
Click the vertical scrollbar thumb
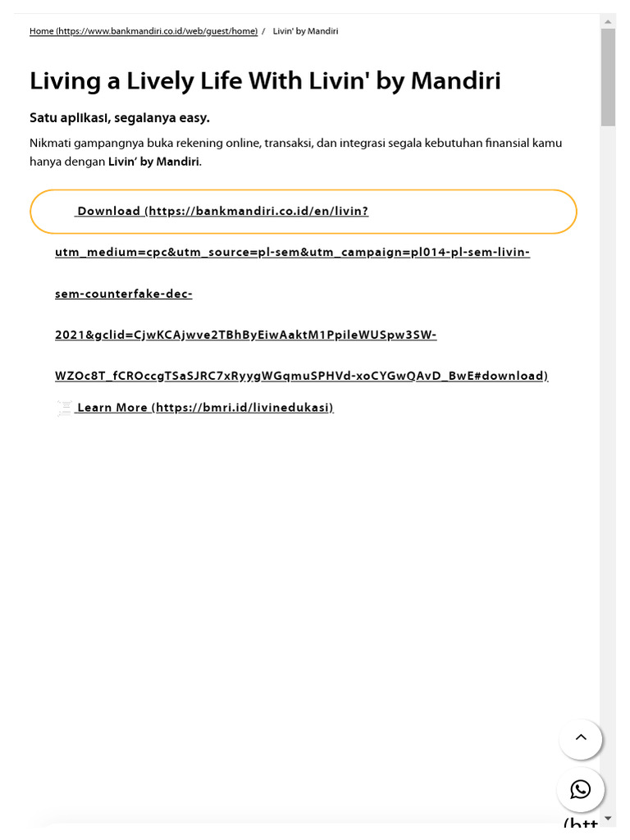tap(608, 77)
